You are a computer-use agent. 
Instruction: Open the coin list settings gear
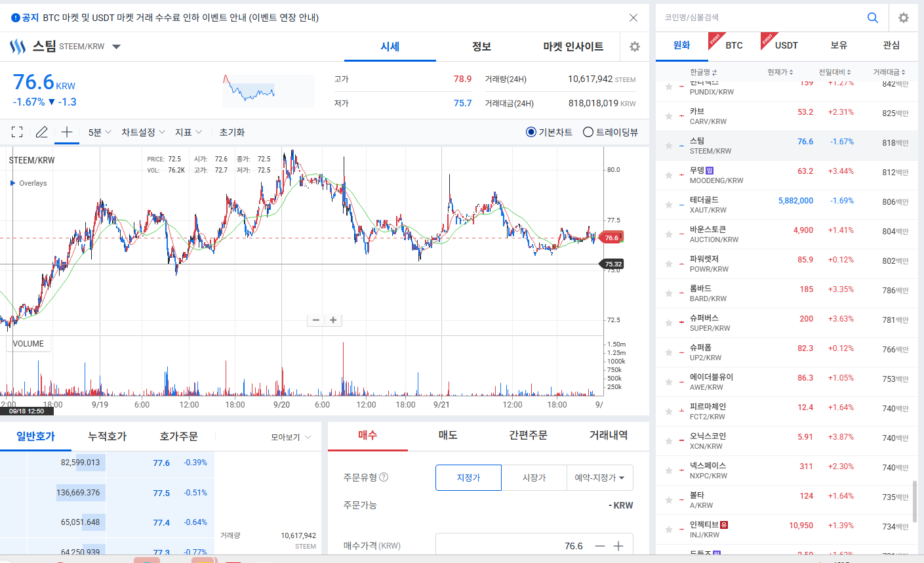pos(904,18)
